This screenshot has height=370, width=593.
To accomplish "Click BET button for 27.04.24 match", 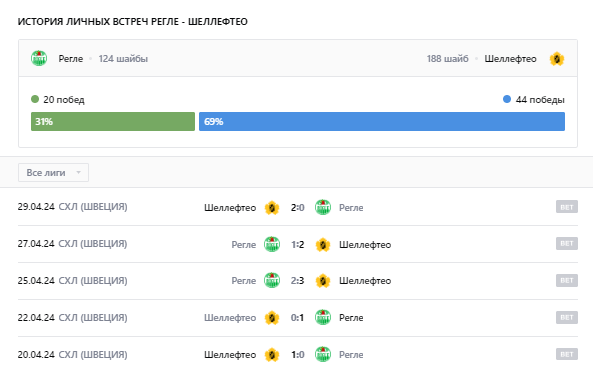I will click(x=567, y=243).
